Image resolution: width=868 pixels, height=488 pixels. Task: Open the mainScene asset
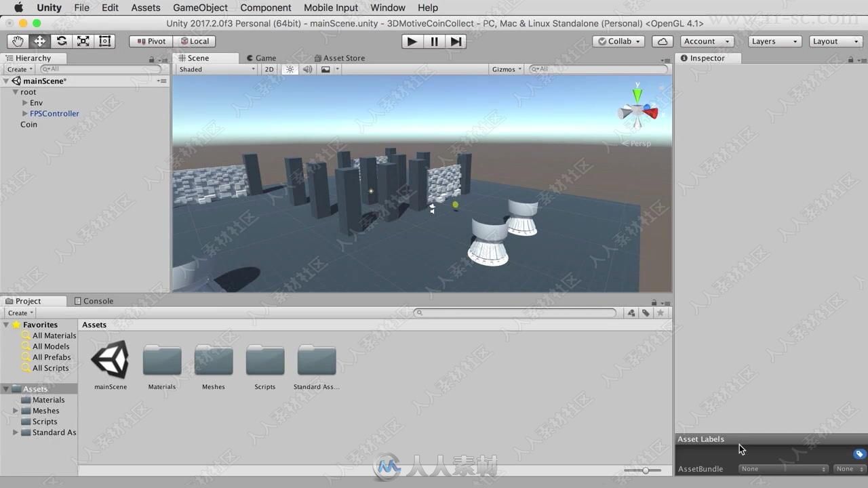tap(111, 360)
